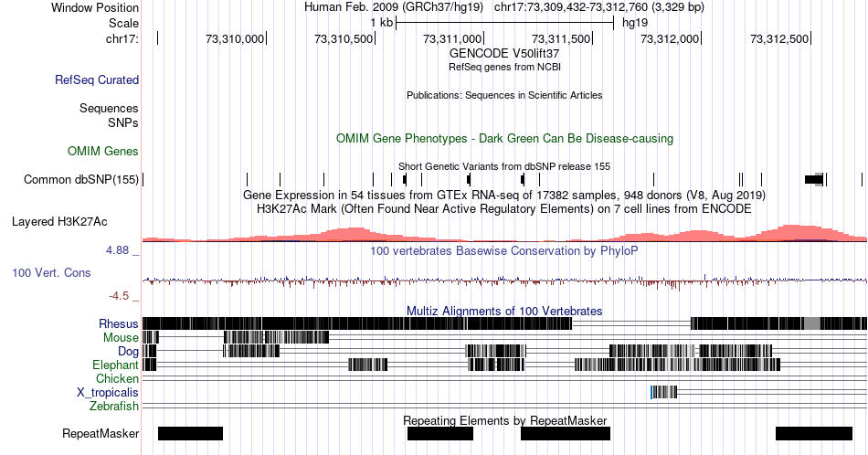Click the 73,310,500 ruler position
The image size is (868, 455).
[344, 38]
